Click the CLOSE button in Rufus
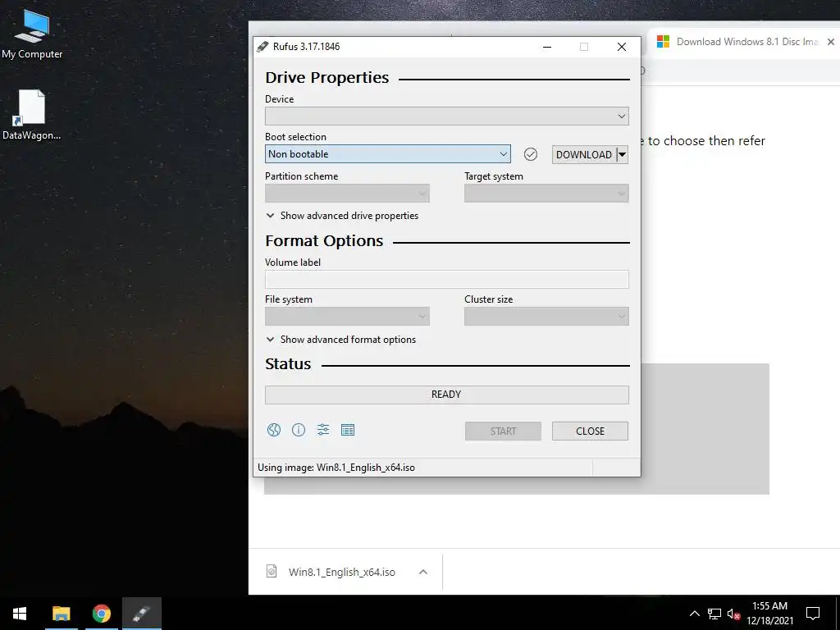Viewport: 840px width, 630px height. [590, 431]
